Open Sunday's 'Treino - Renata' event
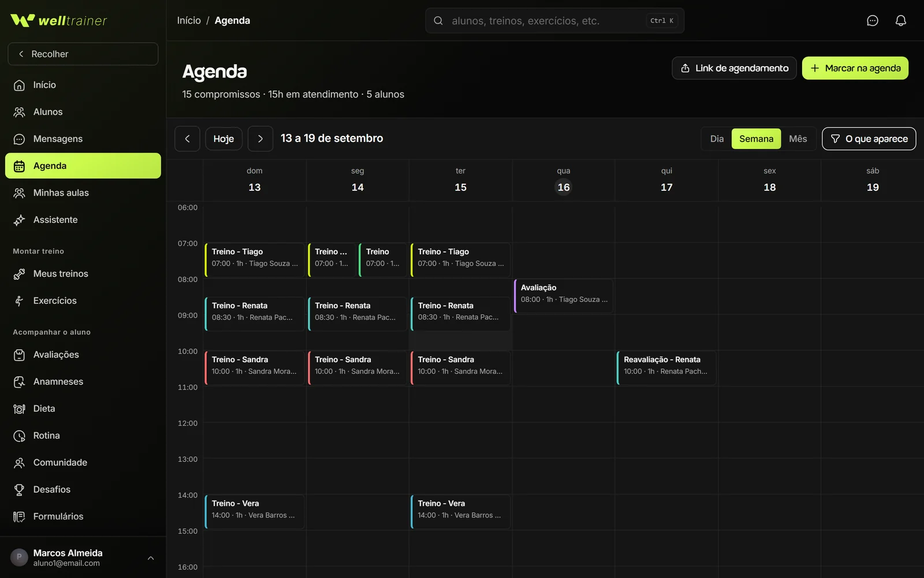 (x=255, y=314)
